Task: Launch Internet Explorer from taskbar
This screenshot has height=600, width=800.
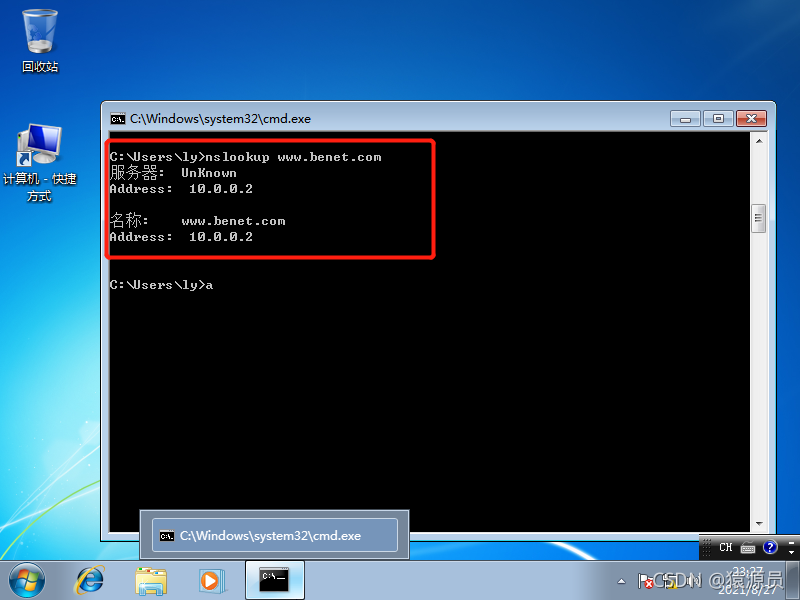Action: point(90,580)
